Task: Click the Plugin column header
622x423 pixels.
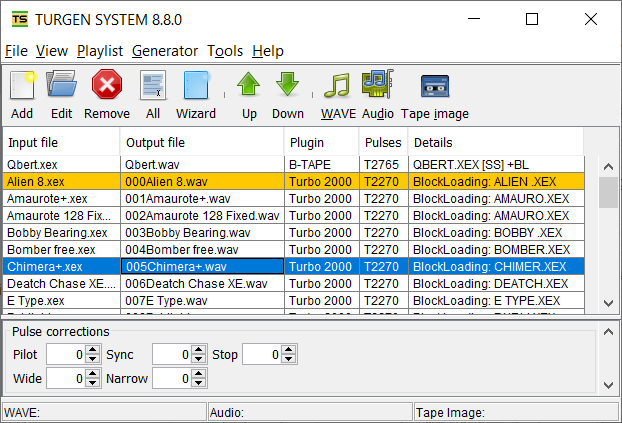Action: 322,142
